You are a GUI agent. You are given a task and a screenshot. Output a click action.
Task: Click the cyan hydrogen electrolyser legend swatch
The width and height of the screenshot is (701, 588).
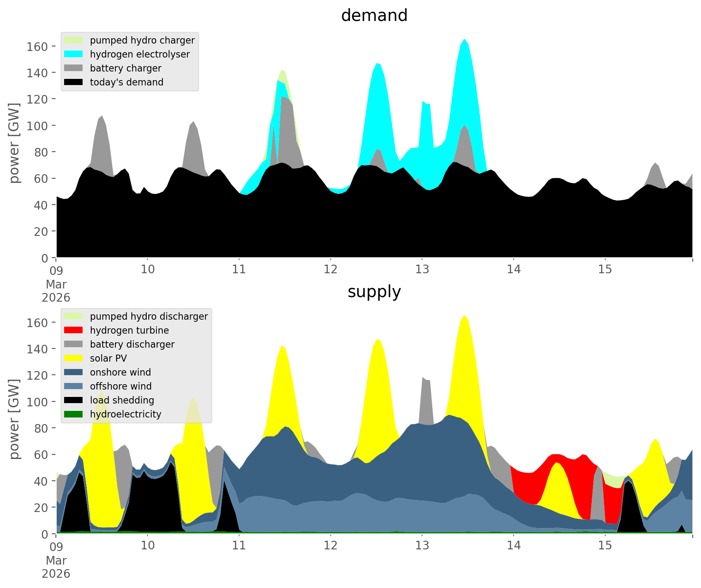[74, 54]
